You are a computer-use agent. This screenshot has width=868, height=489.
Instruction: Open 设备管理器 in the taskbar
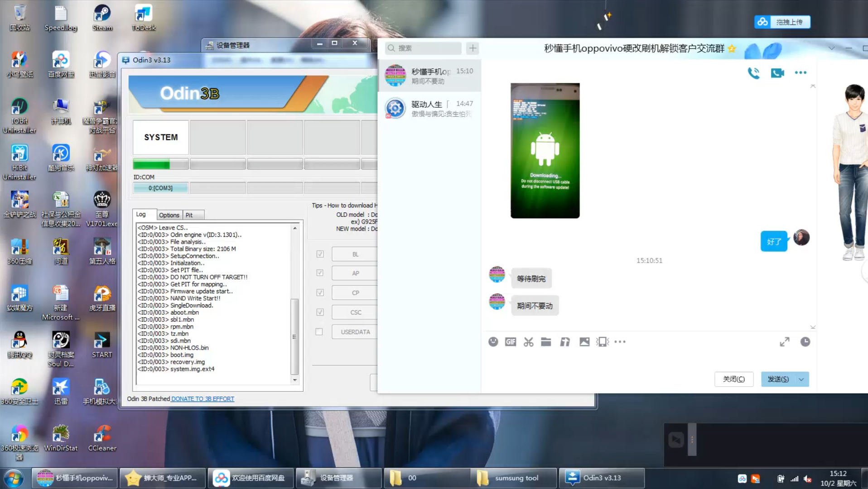click(x=339, y=478)
